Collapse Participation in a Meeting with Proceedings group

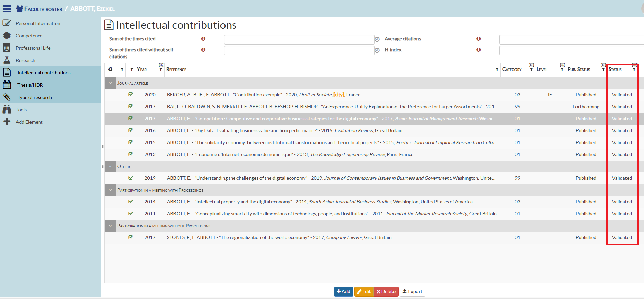110,190
